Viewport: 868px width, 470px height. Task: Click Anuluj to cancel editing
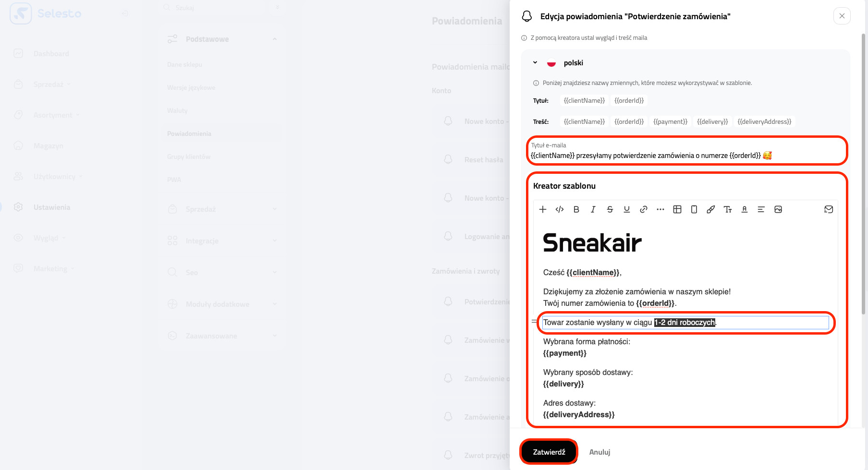coord(599,452)
